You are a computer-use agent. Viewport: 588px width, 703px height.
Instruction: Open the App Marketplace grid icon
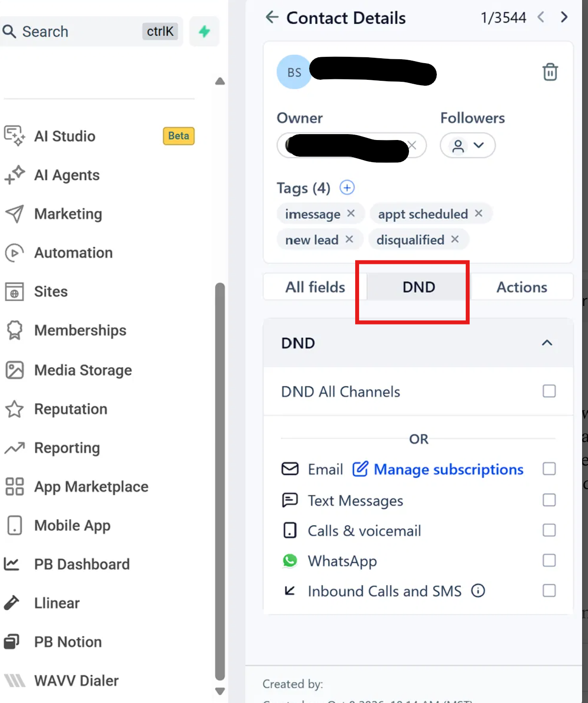click(14, 487)
